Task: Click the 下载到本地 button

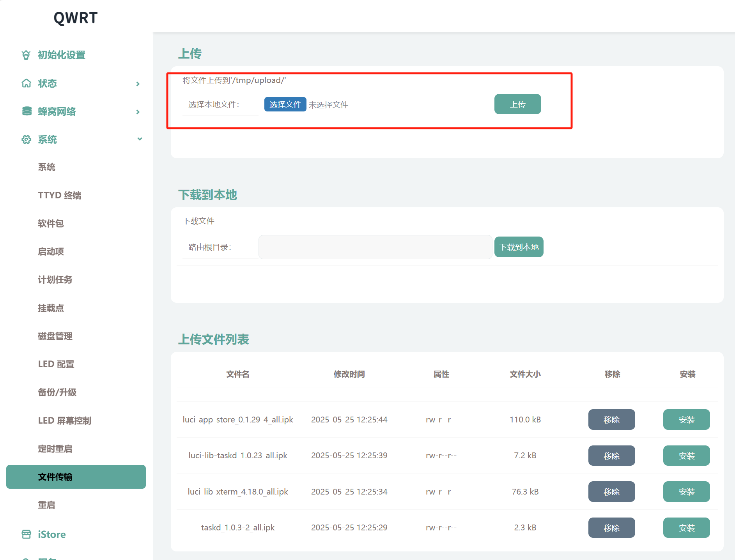Action: point(519,247)
